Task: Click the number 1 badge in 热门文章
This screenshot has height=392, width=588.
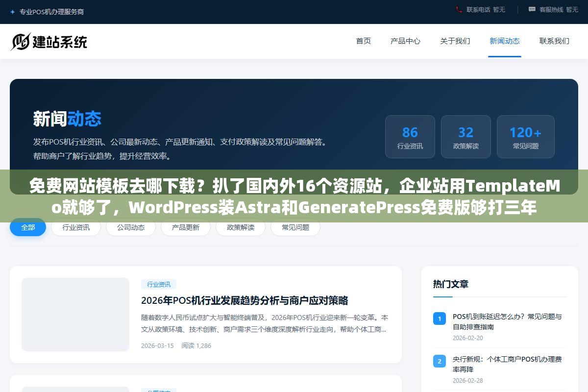Action: coord(440,318)
